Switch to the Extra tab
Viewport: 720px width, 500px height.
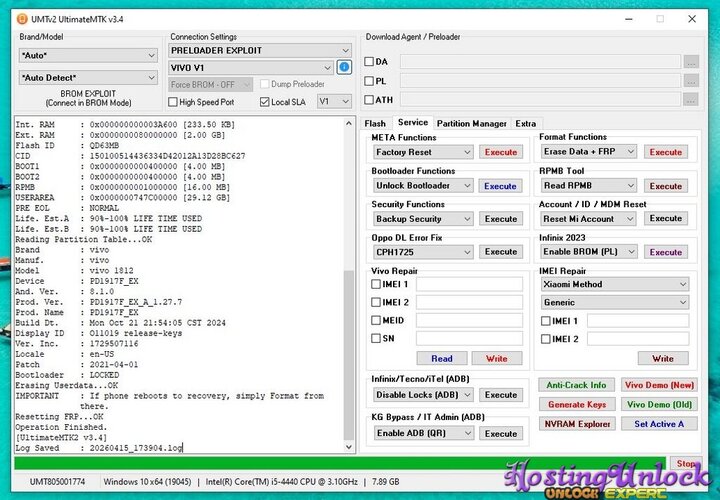tap(526, 124)
